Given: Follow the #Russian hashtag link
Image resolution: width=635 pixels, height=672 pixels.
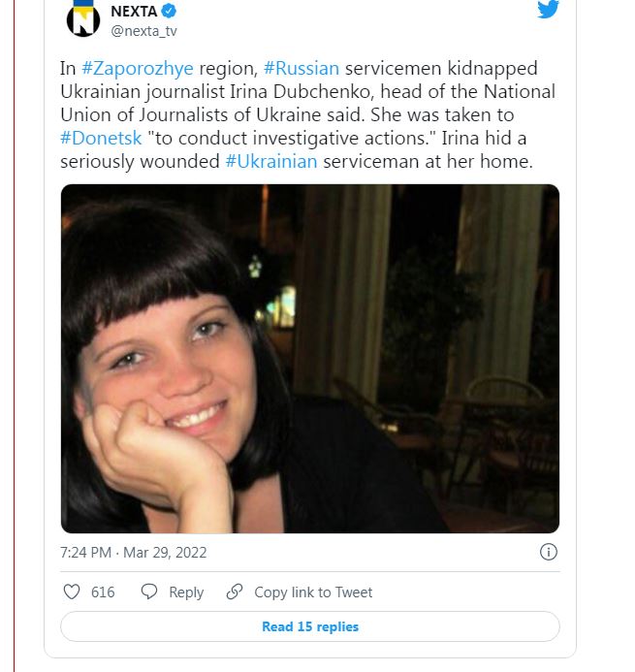Looking at the screenshot, I should pyautogui.click(x=301, y=69).
